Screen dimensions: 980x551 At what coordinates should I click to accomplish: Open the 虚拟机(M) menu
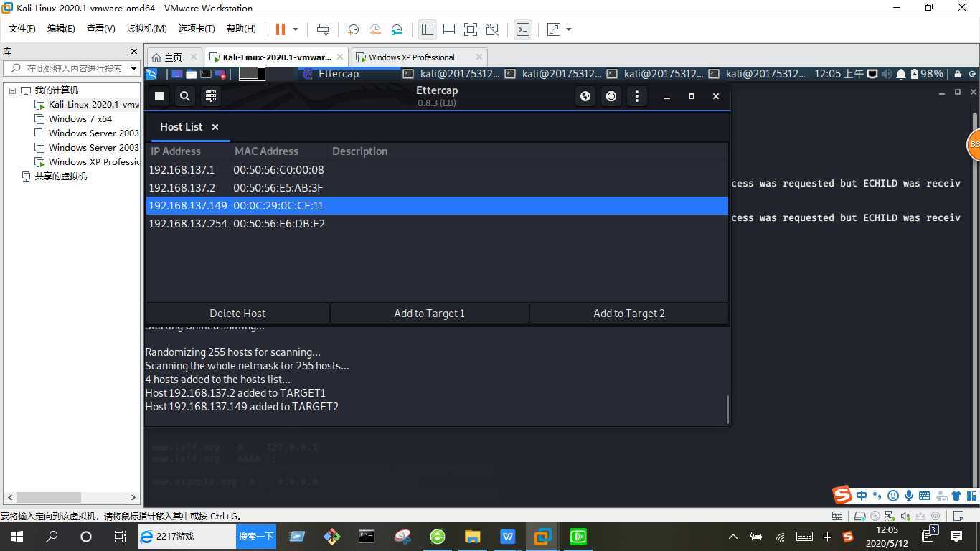click(146, 29)
